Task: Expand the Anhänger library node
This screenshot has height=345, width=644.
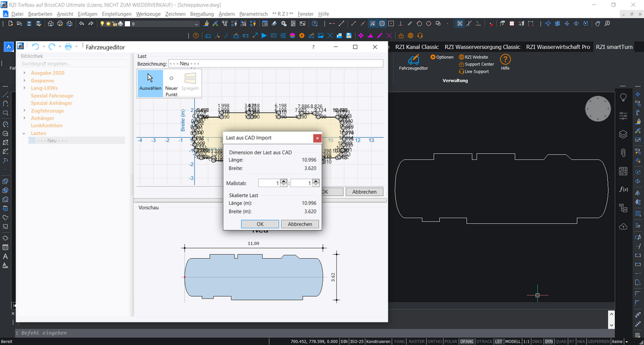Action: (x=24, y=118)
